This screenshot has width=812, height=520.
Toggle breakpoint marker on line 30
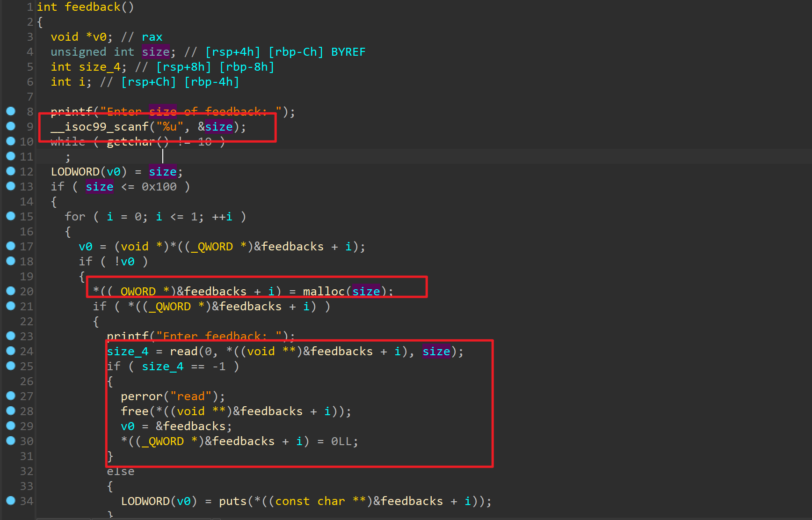(x=11, y=441)
